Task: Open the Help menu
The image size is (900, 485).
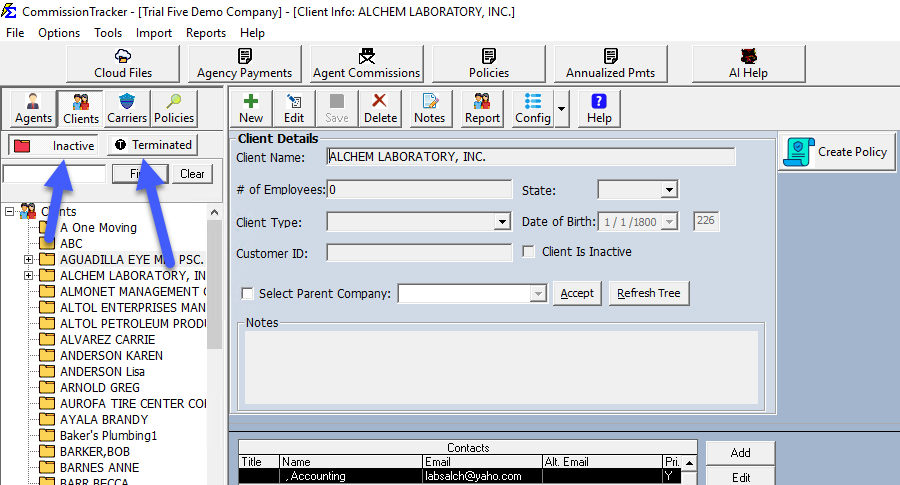Action: (252, 33)
